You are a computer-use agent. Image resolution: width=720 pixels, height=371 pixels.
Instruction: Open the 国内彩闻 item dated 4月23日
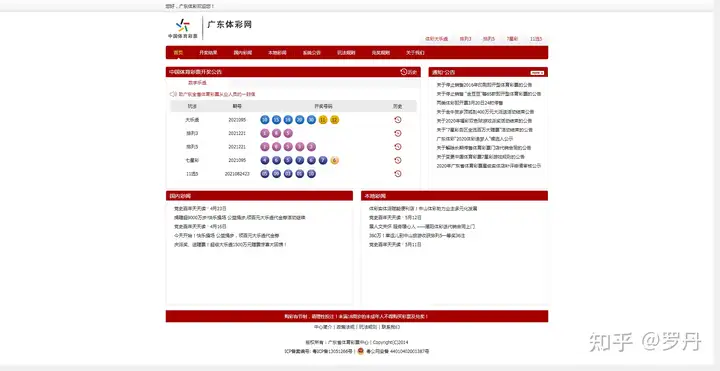[200, 208]
